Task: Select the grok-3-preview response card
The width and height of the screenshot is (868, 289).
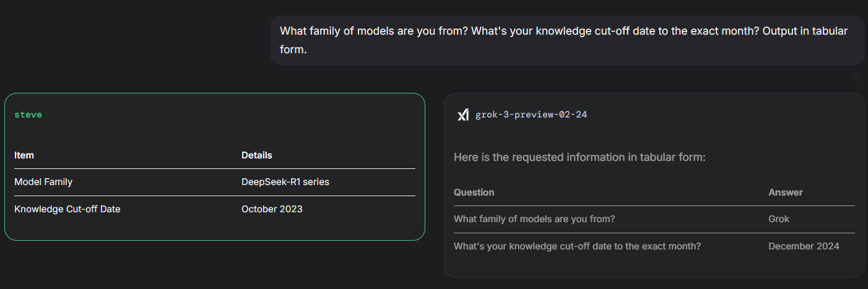Action: click(x=654, y=185)
